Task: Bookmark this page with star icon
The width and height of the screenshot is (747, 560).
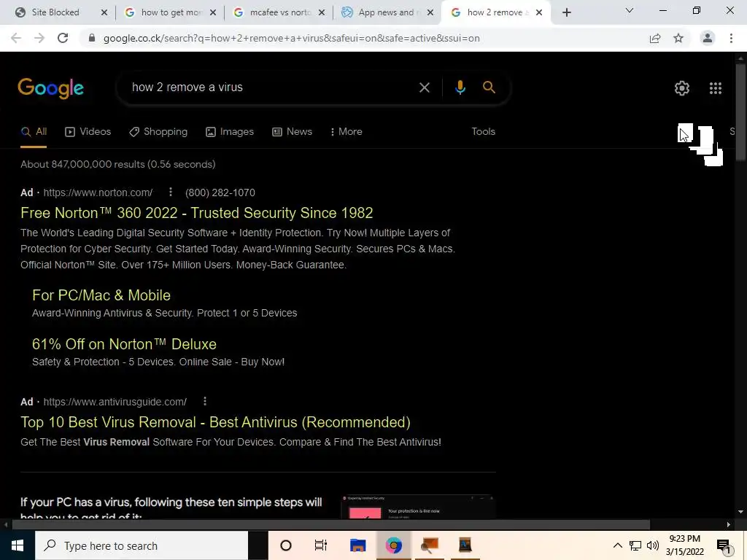Action: (x=678, y=38)
